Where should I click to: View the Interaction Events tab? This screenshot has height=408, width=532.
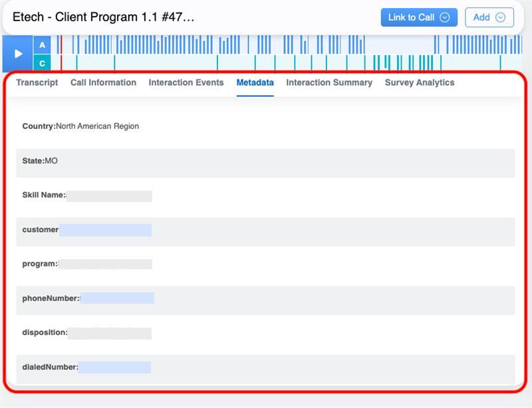pyautogui.click(x=186, y=82)
